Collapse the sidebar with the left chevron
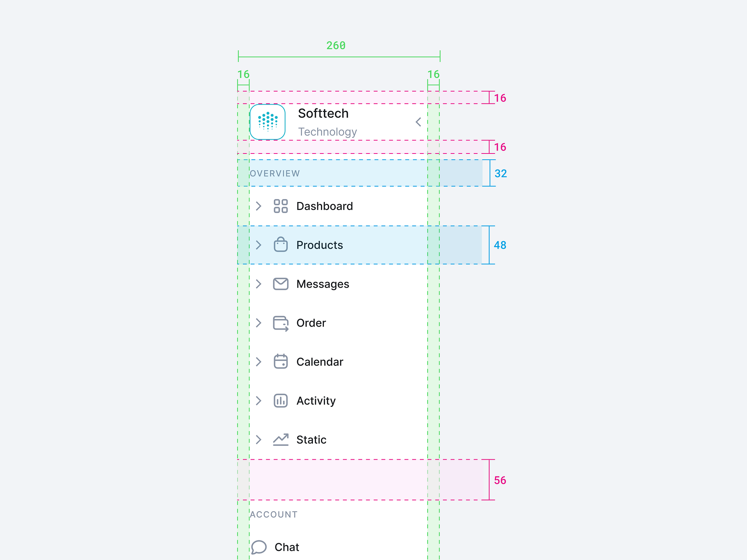Screen dimensions: 747x560 click(418, 122)
